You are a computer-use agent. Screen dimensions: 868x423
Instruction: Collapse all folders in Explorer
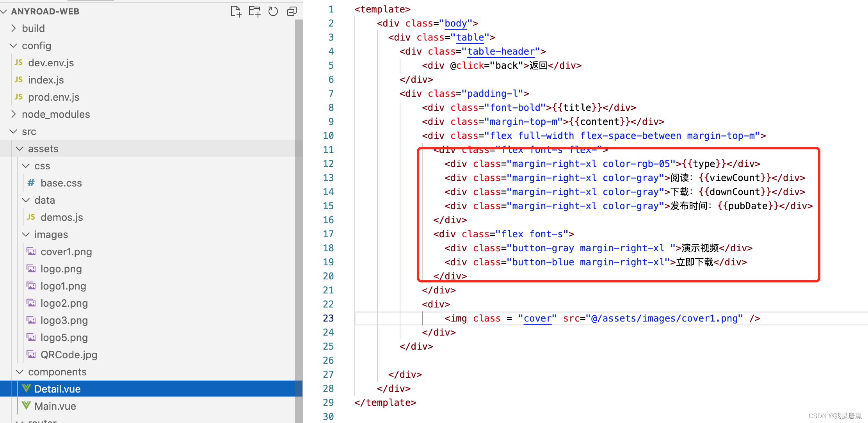(x=292, y=11)
